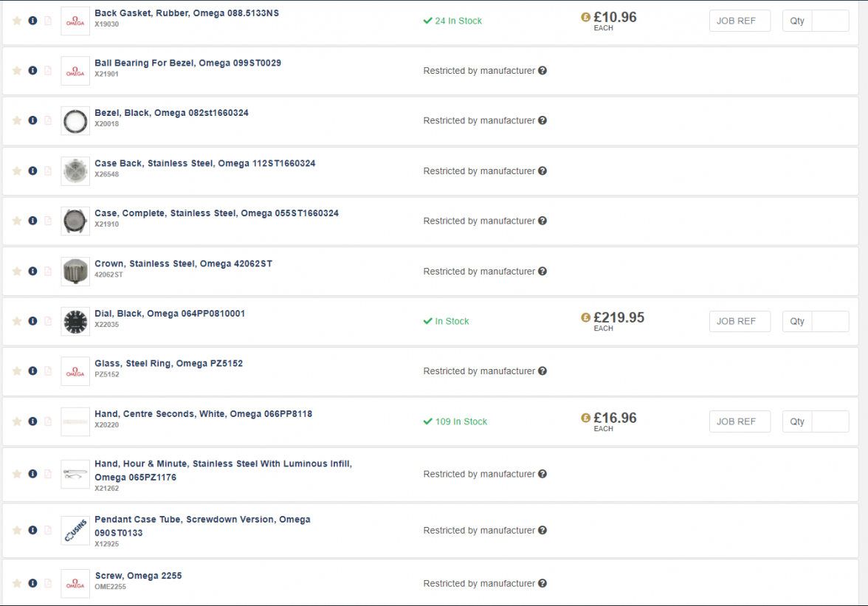Open info icon for Glass, Steel Ring
Image resolution: width=868 pixels, height=606 pixels.
click(x=32, y=371)
